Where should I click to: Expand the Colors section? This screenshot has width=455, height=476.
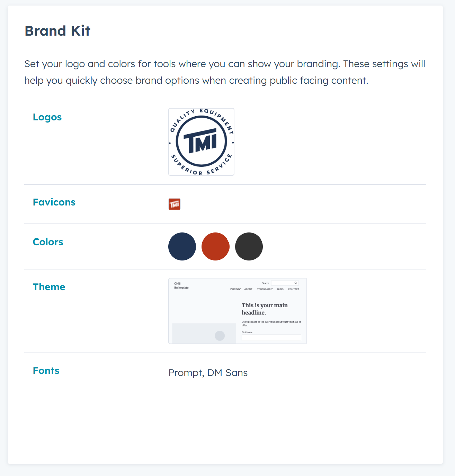point(48,242)
